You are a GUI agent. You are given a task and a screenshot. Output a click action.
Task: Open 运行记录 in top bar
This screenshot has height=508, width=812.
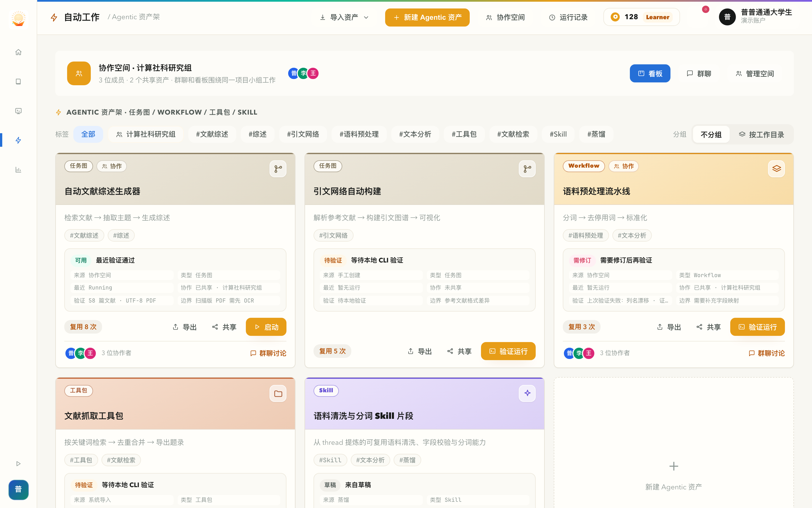568,17
